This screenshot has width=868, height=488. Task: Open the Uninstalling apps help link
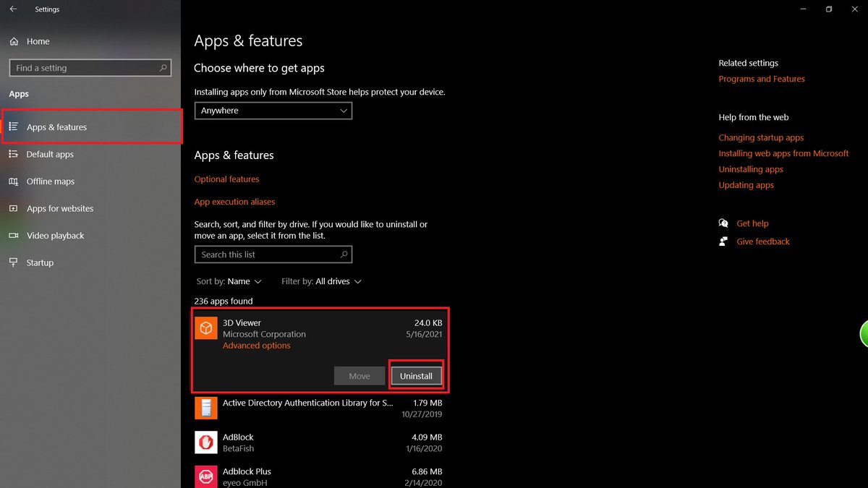pyautogui.click(x=751, y=169)
